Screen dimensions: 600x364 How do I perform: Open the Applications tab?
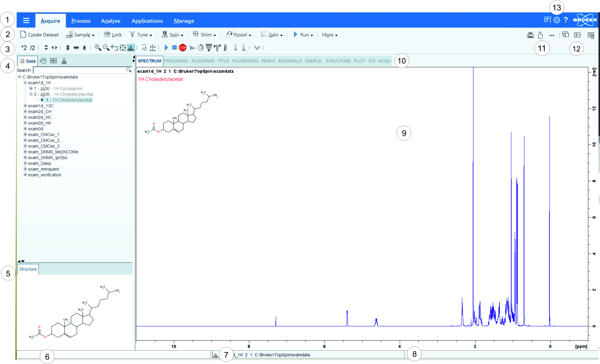pyautogui.click(x=147, y=21)
